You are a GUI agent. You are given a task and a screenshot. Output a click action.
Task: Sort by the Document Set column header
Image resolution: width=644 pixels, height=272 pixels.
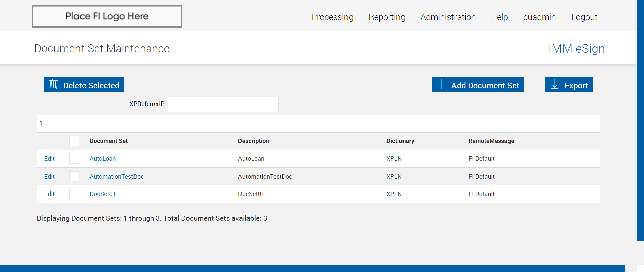(x=108, y=141)
